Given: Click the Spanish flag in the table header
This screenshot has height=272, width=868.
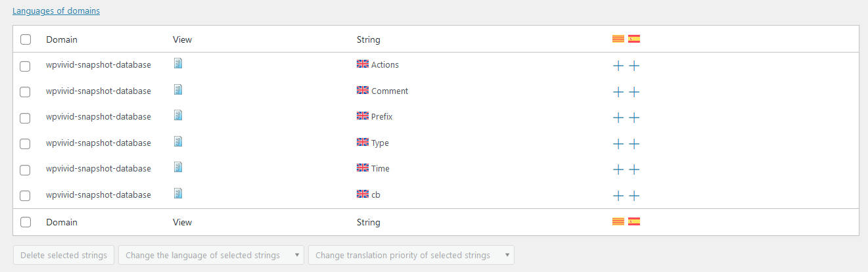Looking at the screenshot, I should click(x=634, y=39).
